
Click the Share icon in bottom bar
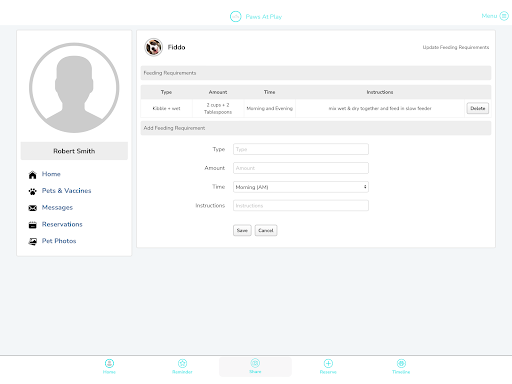pyautogui.click(x=255, y=363)
